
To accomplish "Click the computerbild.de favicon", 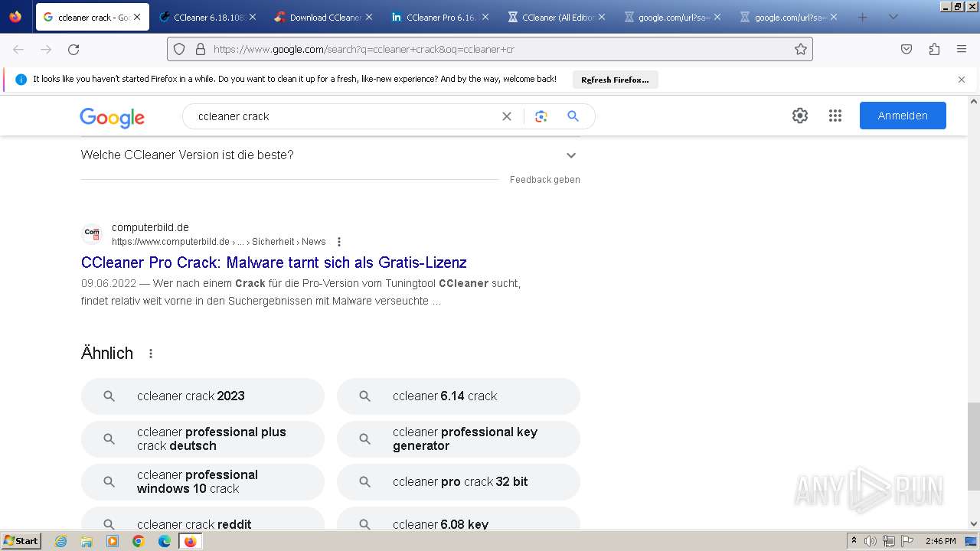I will (92, 233).
